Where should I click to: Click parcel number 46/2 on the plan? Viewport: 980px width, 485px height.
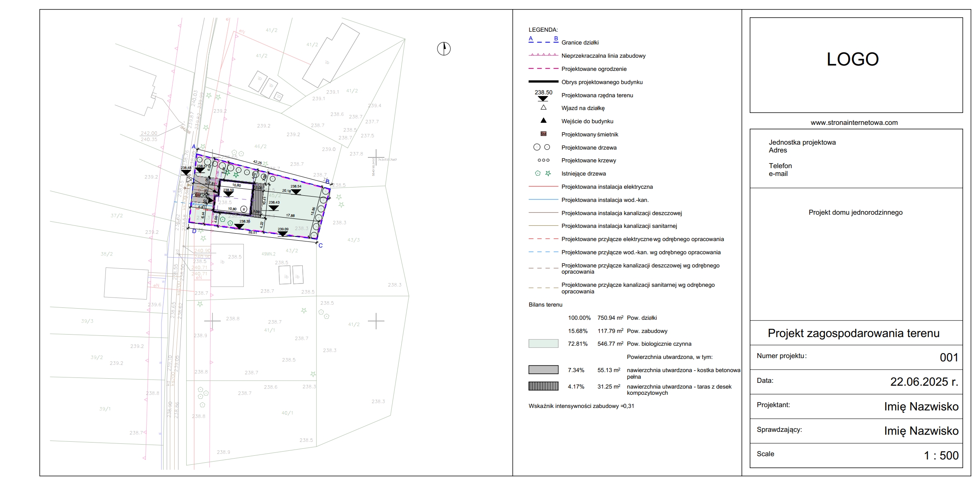[x=260, y=146]
